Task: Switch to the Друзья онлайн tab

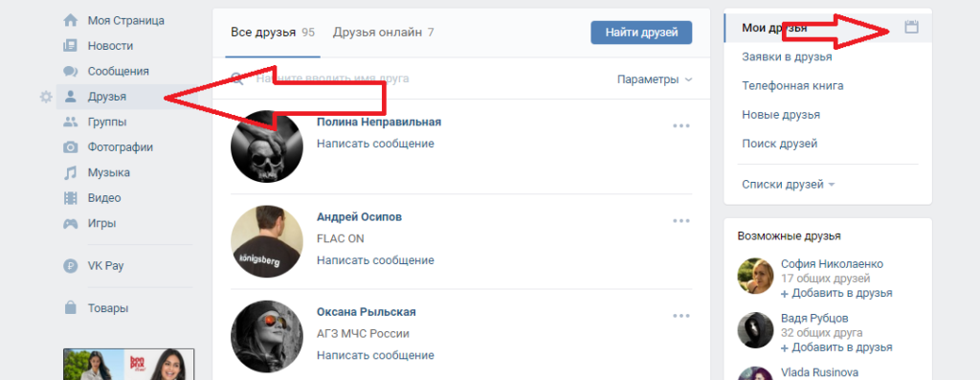Action: click(383, 33)
